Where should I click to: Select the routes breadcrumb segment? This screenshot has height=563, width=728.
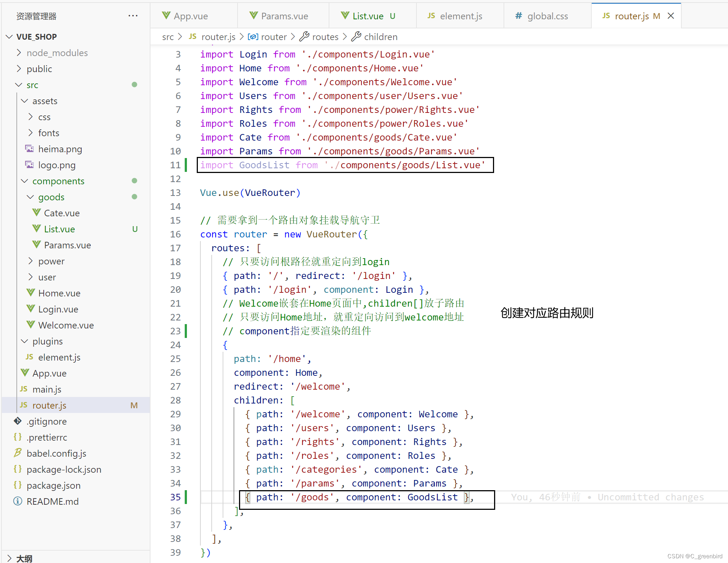[x=325, y=37]
